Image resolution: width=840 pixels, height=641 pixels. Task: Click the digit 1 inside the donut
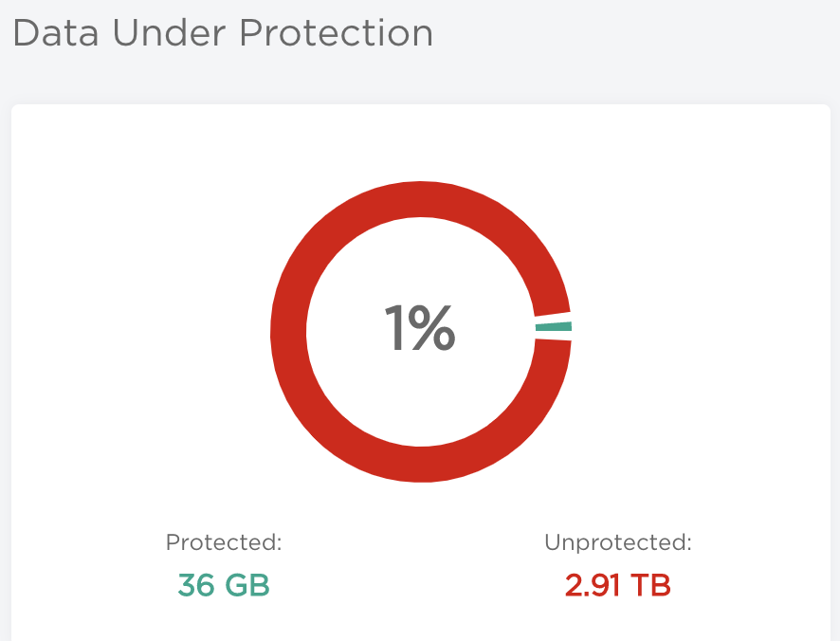396,329
